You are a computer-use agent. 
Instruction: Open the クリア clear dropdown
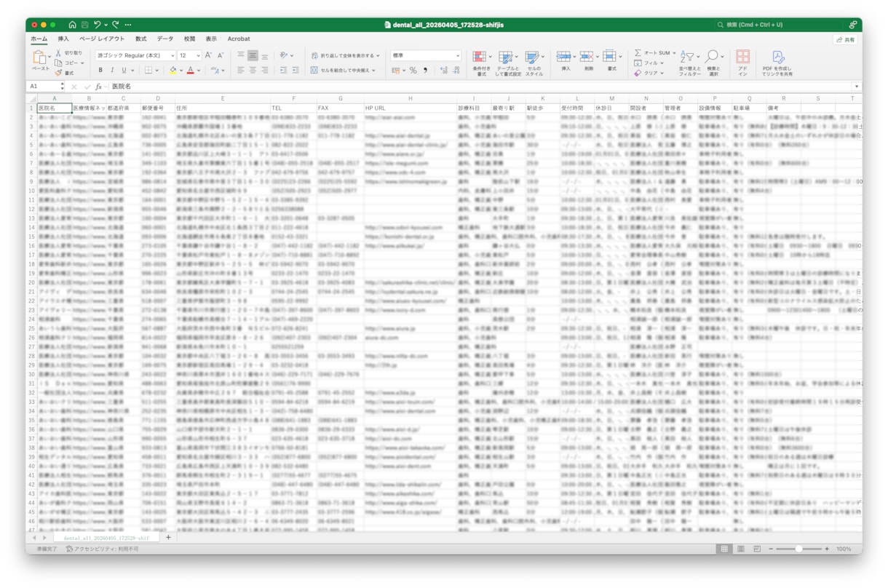[x=648, y=73]
